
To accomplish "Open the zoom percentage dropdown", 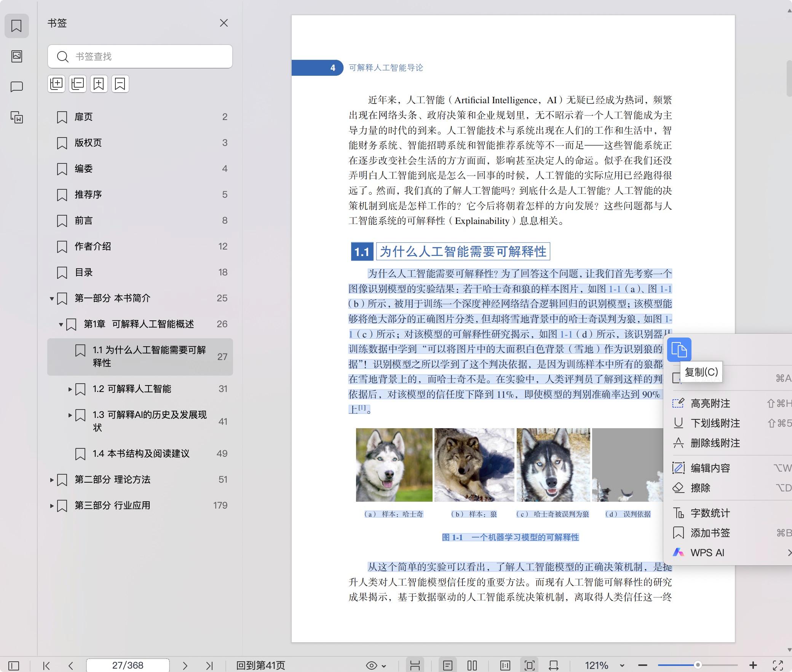I will click(622, 666).
